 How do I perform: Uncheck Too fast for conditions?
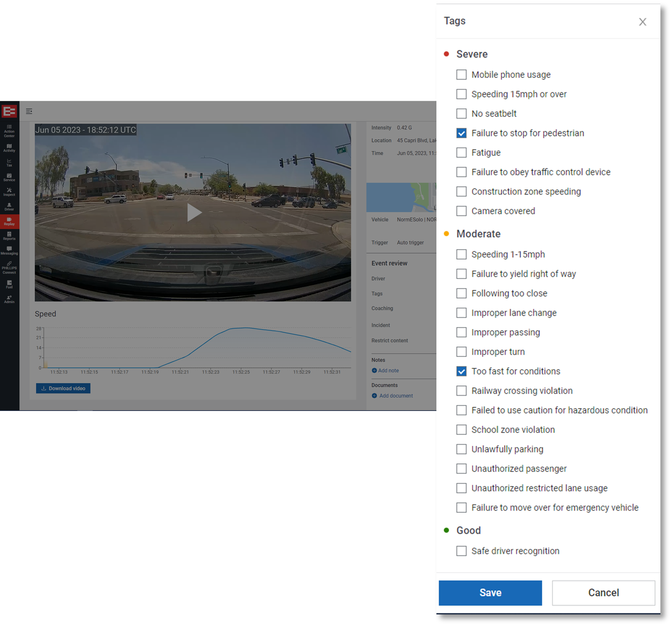tap(461, 371)
